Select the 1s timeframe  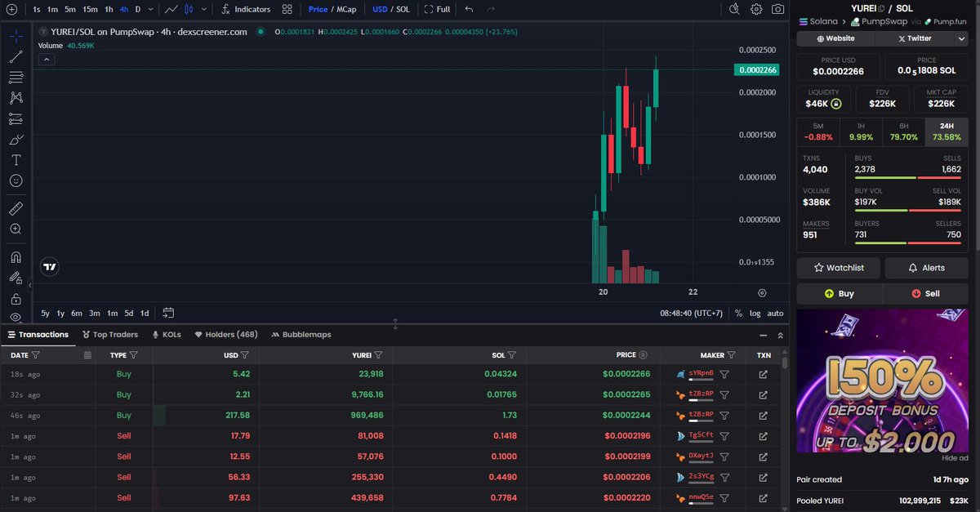[x=37, y=9]
